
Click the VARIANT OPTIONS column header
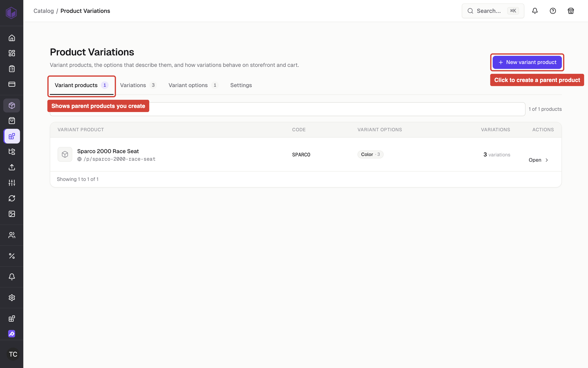(380, 130)
